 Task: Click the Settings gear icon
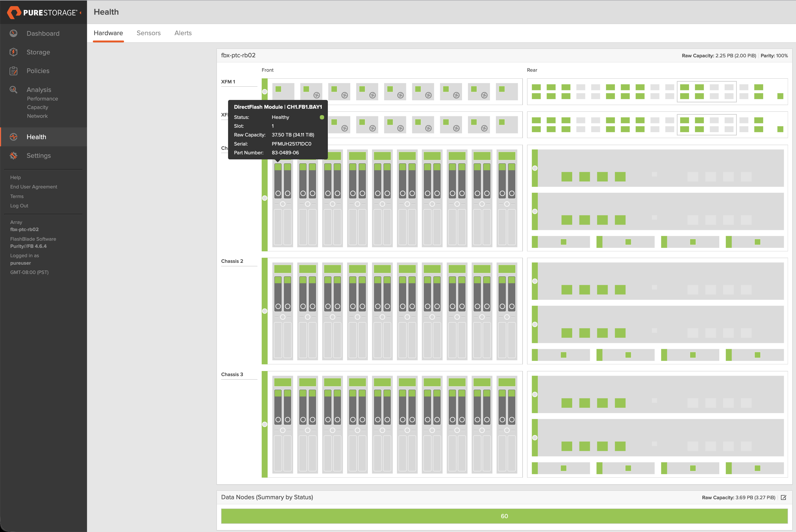tap(14, 155)
